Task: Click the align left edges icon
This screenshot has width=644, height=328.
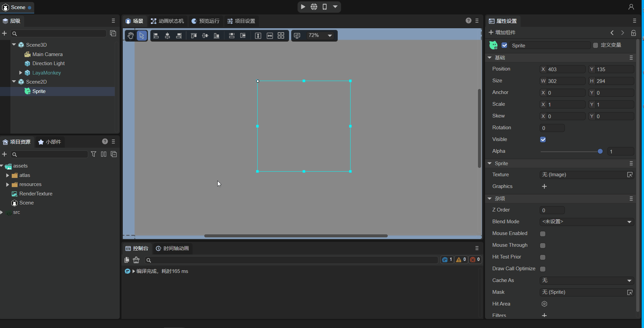Action: [156, 36]
